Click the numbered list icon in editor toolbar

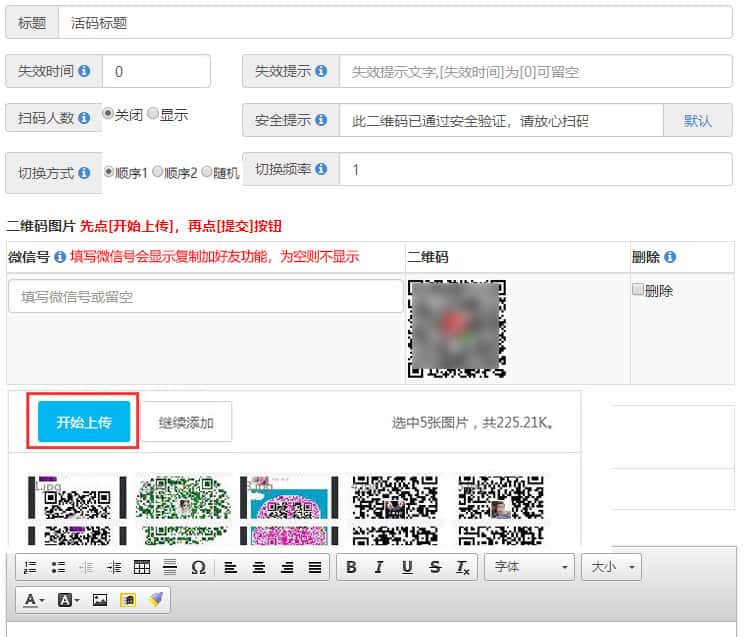point(30,567)
